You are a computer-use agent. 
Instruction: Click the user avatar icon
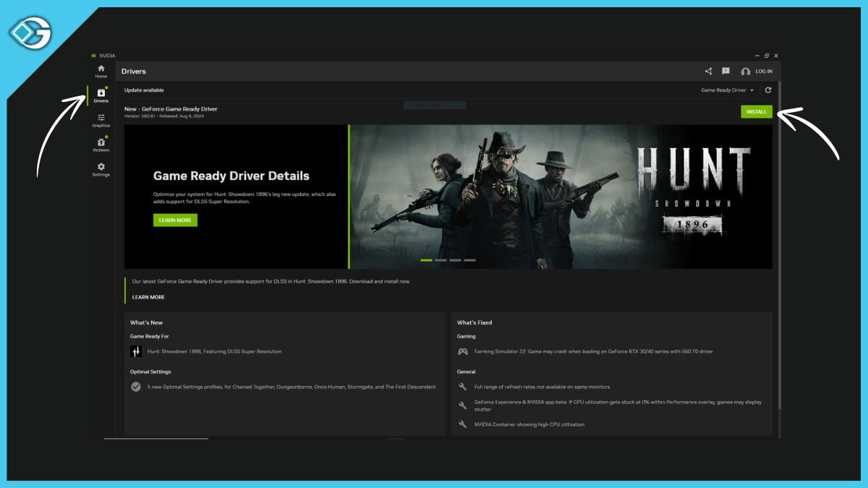click(746, 72)
